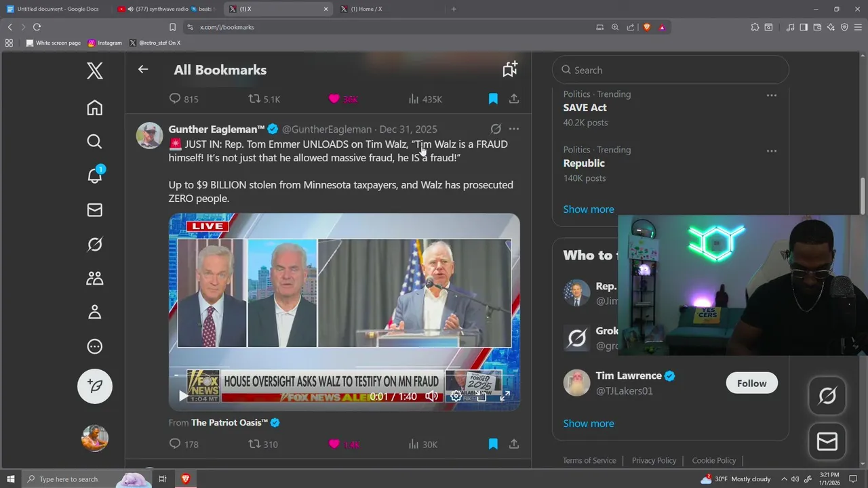This screenshot has width=868, height=488.
Task: Open Terms of Service link
Action: [x=589, y=460]
